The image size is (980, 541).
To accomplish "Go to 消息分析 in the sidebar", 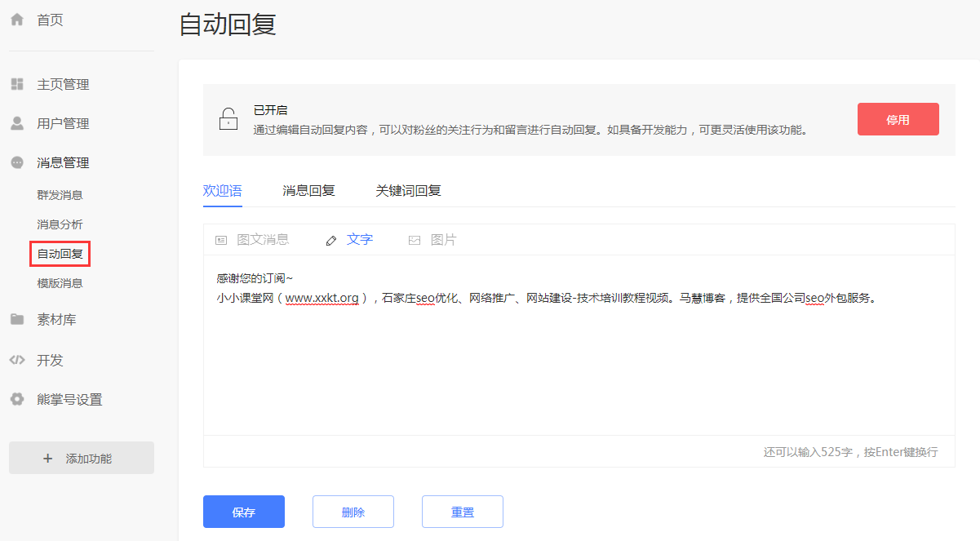I will pos(60,224).
